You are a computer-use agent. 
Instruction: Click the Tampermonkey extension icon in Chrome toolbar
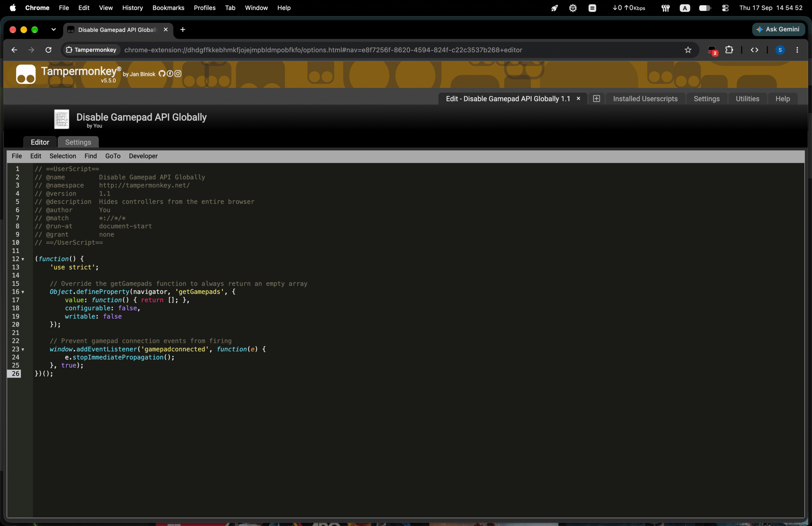pos(712,50)
